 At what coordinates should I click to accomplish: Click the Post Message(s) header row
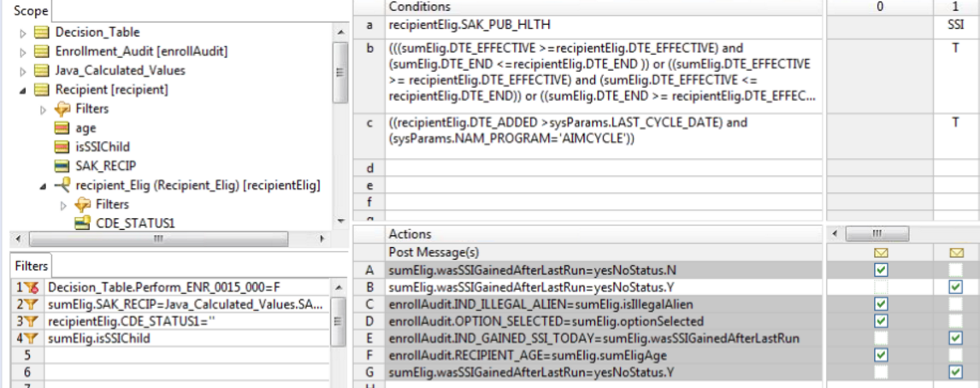tap(603, 252)
